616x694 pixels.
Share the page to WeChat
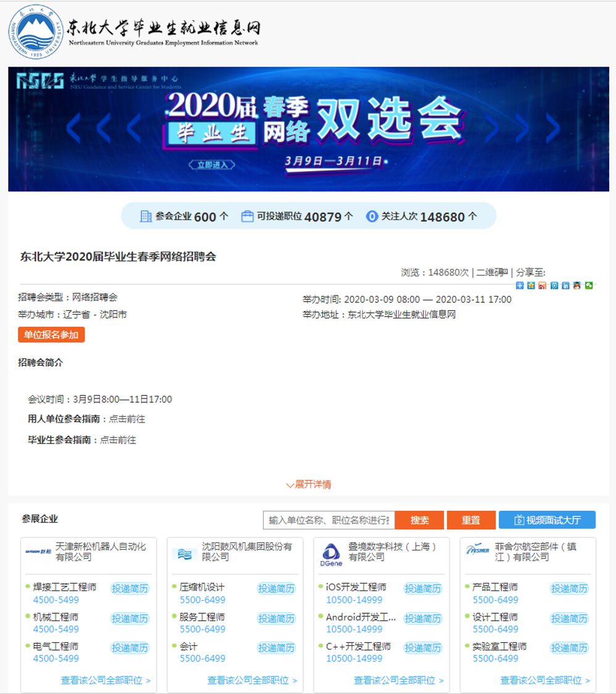[x=588, y=285]
